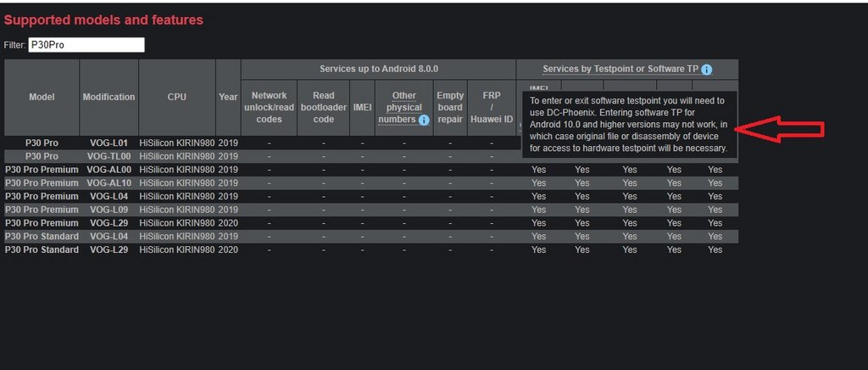Click the Model column header
Image resolution: width=868 pixels, height=370 pixels.
(x=42, y=97)
